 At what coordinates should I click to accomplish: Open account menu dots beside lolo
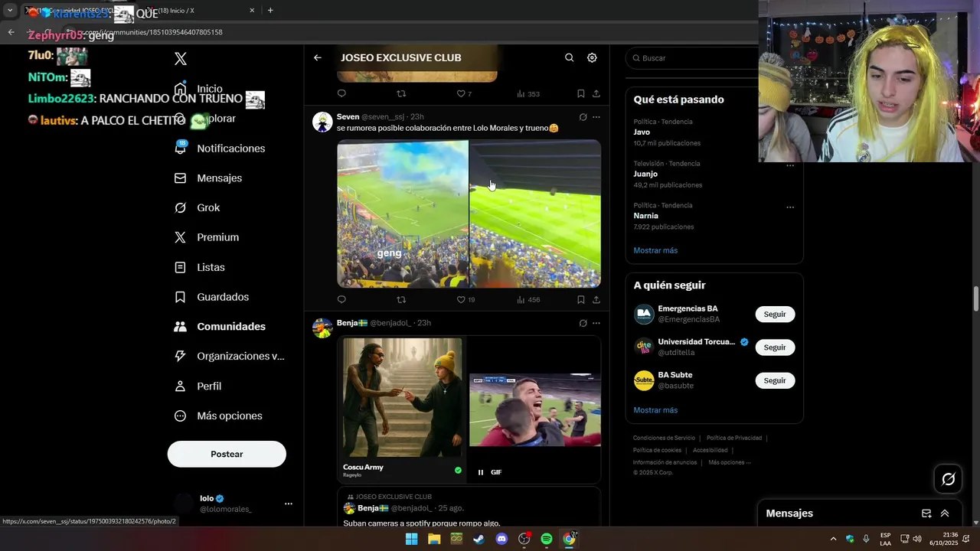[x=289, y=504]
